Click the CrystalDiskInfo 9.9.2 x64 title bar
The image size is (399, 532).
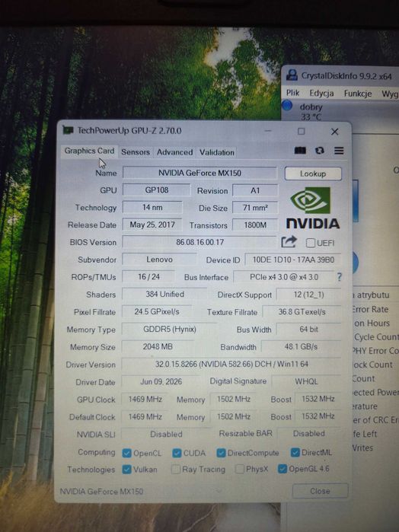coord(340,75)
